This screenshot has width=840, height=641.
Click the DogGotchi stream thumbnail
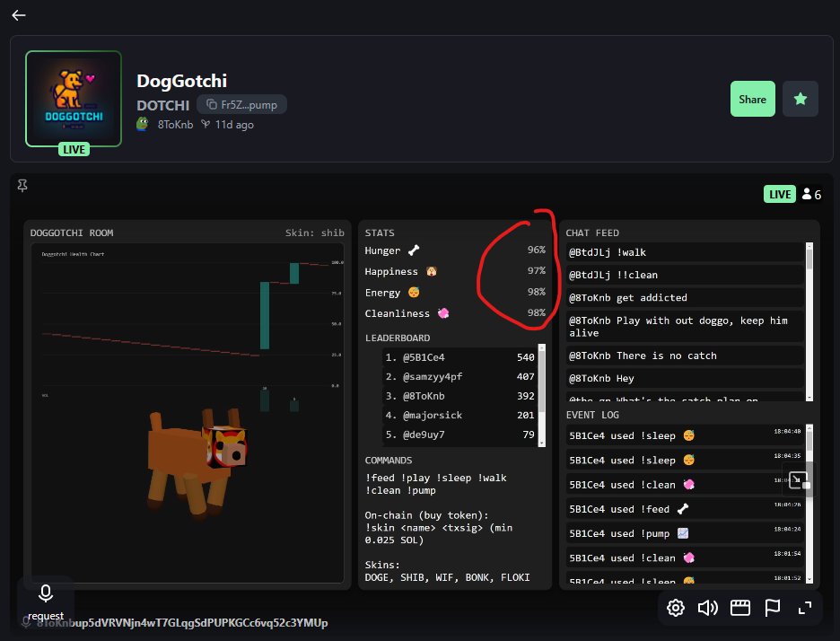pos(74,99)
